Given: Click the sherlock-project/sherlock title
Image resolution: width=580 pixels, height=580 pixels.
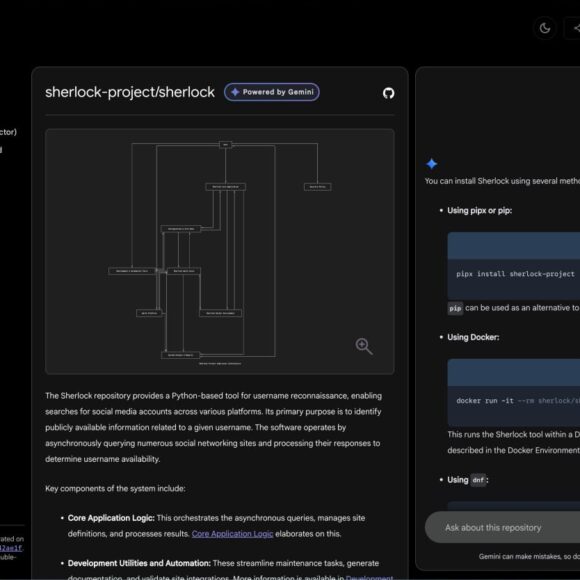Looking at the screenshot, I should (x=130, y=92).
